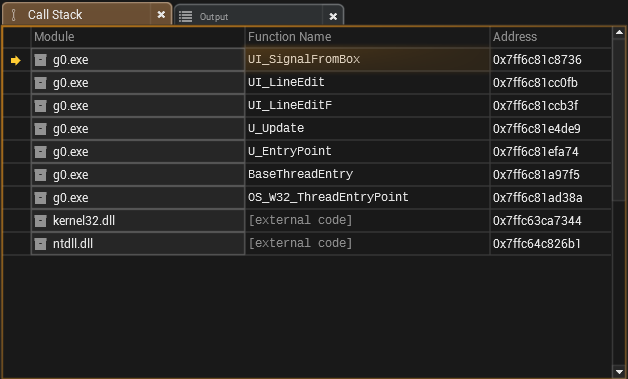Select the BaseThreadEntry function frame
The image size is (628, 379).
click(x=367, y=174)
